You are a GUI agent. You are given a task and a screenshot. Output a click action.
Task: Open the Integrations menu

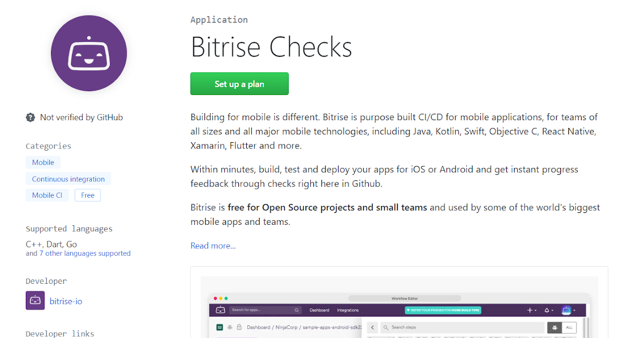click(348, 310)
